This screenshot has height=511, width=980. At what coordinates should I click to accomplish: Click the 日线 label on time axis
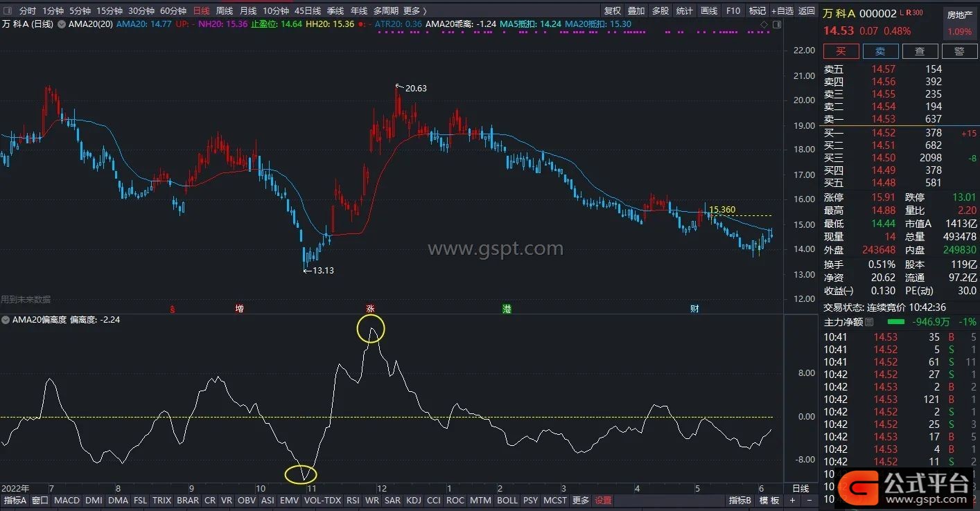coord(800,487)
